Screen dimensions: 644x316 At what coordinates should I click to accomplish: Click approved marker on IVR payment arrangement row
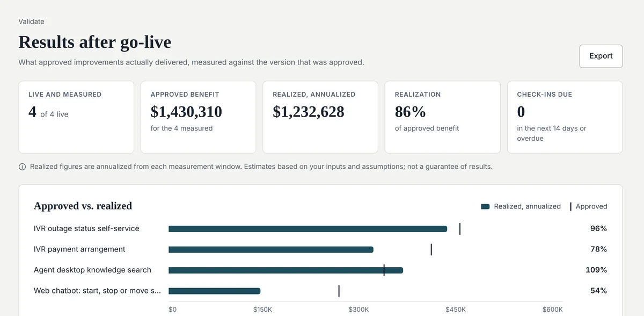pos(431,249)
